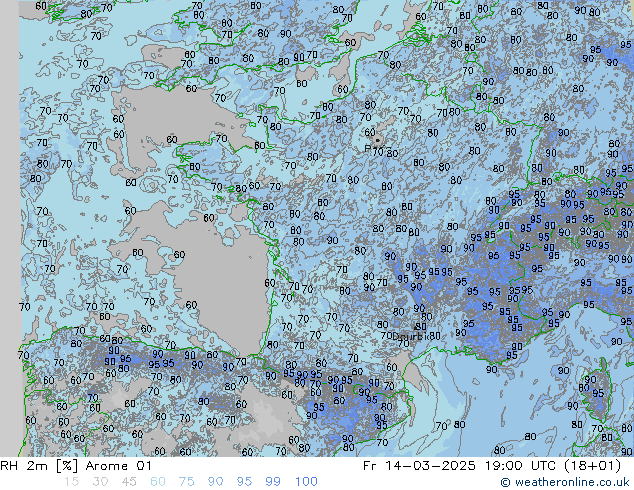Select the 100 value in the color legend
Screen dimensions: 634x490
point(306,482)
